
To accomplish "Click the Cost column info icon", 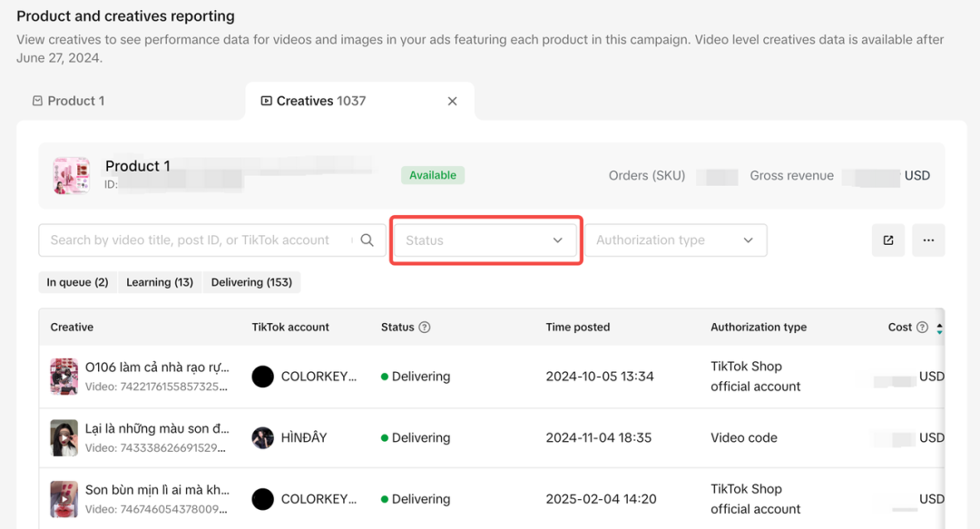I will coord(923,328).
